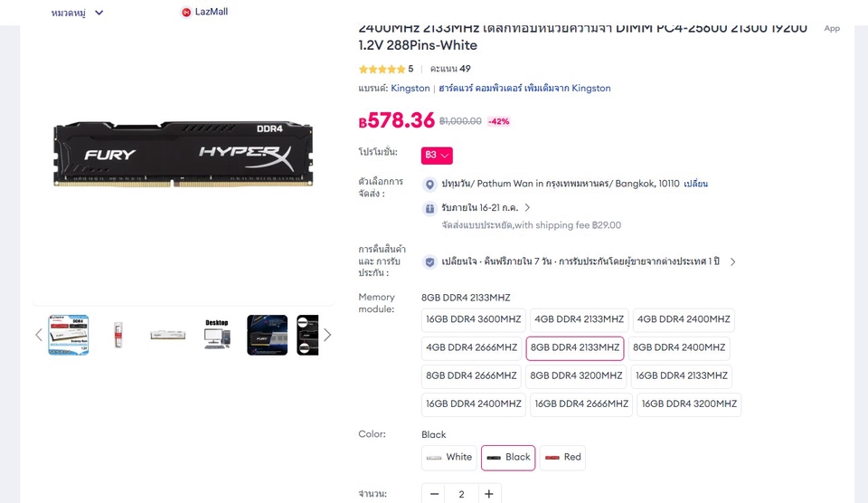This screenshot has width=868, height=503.
Task: Expand the return and warranty details chevron
Action: tap(732, 262)
